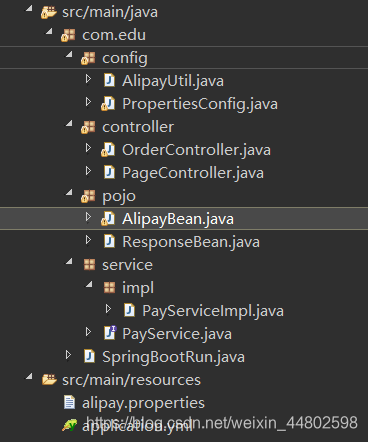
Task: Expand PageController.java members
Action: 88,171
